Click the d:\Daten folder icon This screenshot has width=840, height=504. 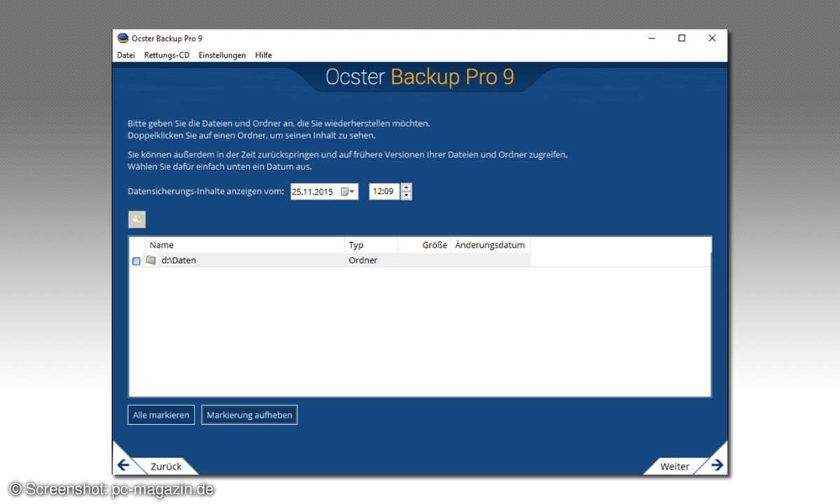click(151, 260)
